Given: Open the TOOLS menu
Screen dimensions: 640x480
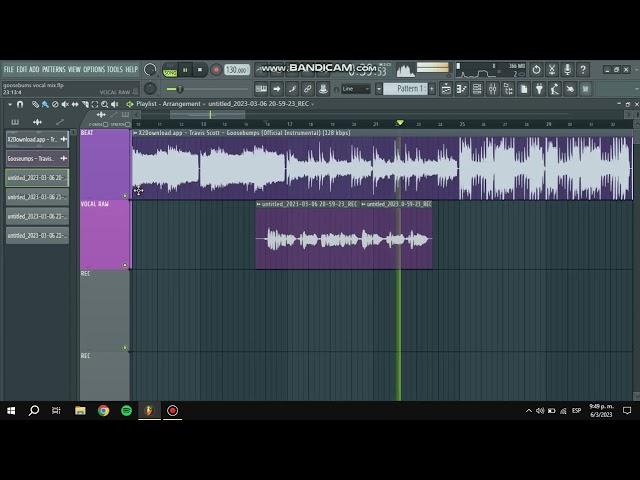Looking at the screenshot, I should pyautogui.click(x=115, y=69).
